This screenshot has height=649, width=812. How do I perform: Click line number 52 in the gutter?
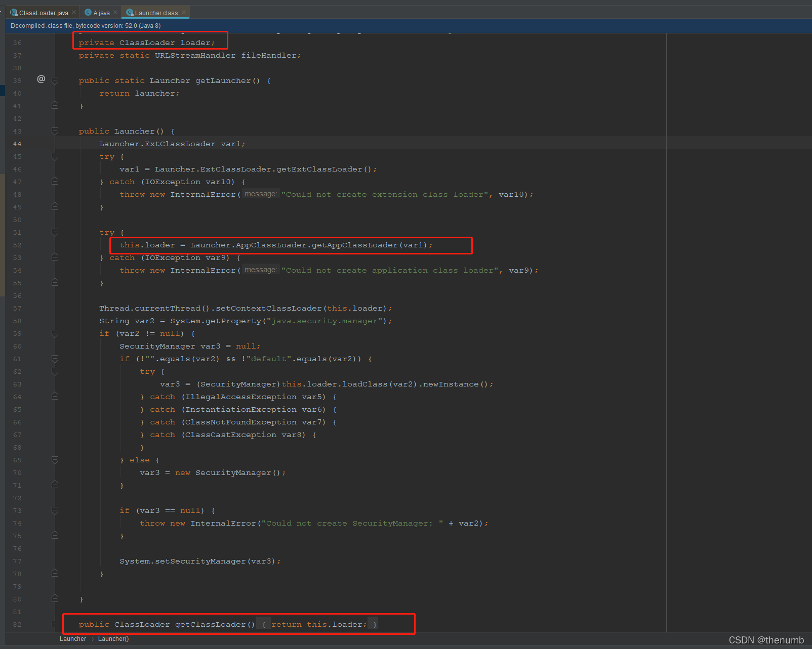point(17,245)
